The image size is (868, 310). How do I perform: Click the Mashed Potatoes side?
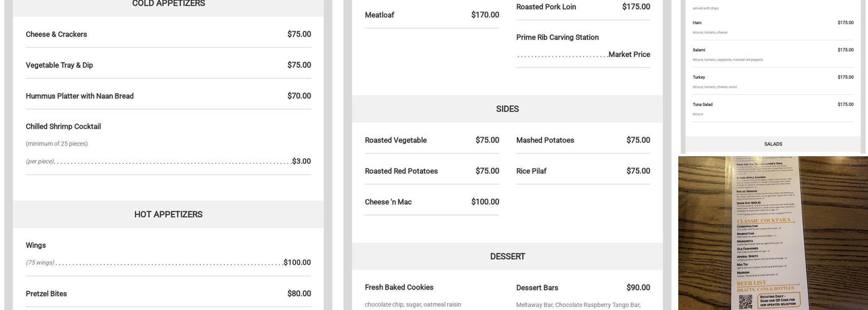point(545,140)
